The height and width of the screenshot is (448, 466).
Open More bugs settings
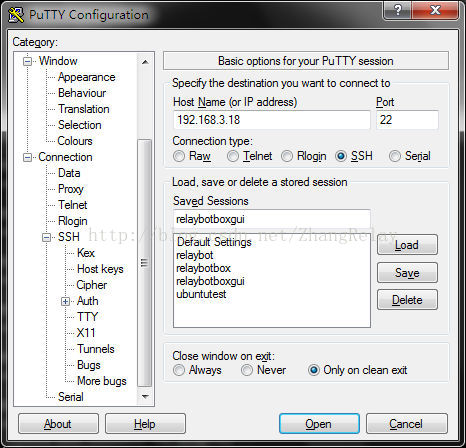pyautogui.click(x=102, y=381)
